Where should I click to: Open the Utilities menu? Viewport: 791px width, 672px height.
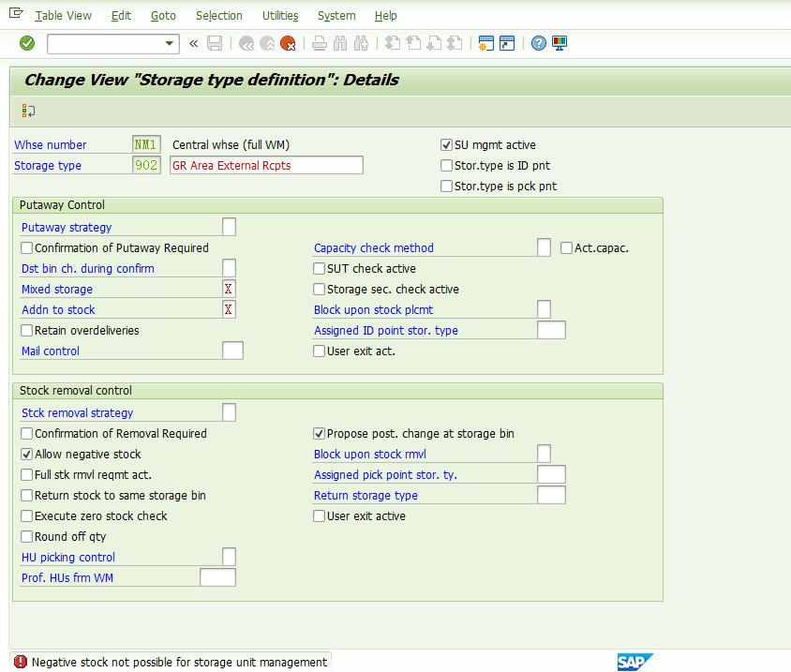(x=280, y=16)
